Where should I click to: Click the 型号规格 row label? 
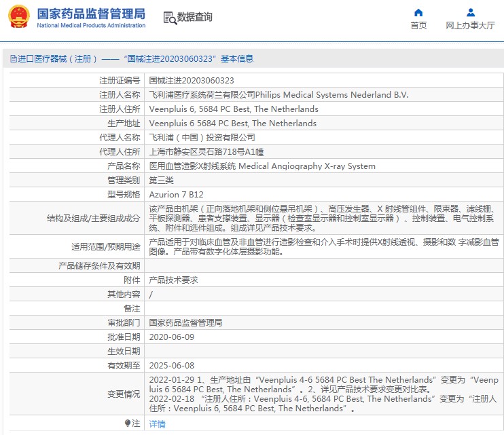[x=124, y=195]
